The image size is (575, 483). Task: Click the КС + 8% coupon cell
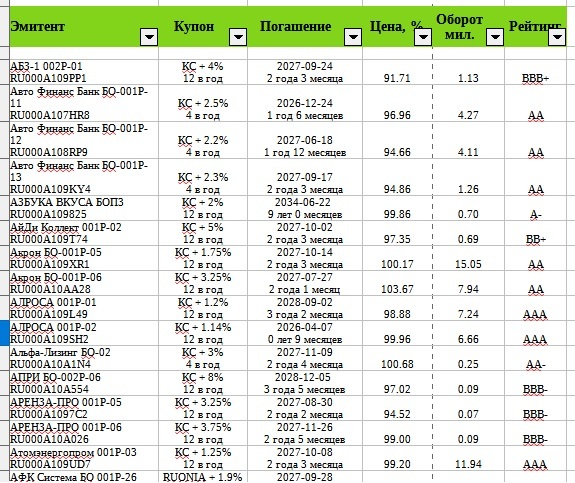coord(203,383)
